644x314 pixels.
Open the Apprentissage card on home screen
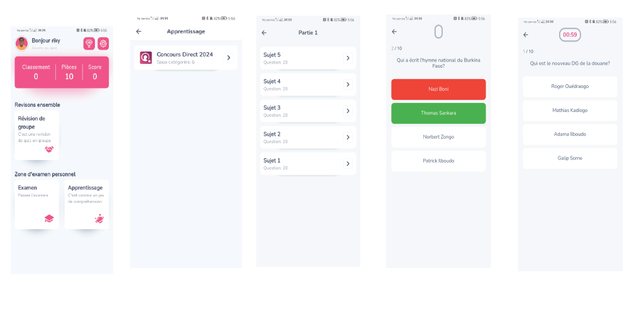click(87, 204)
